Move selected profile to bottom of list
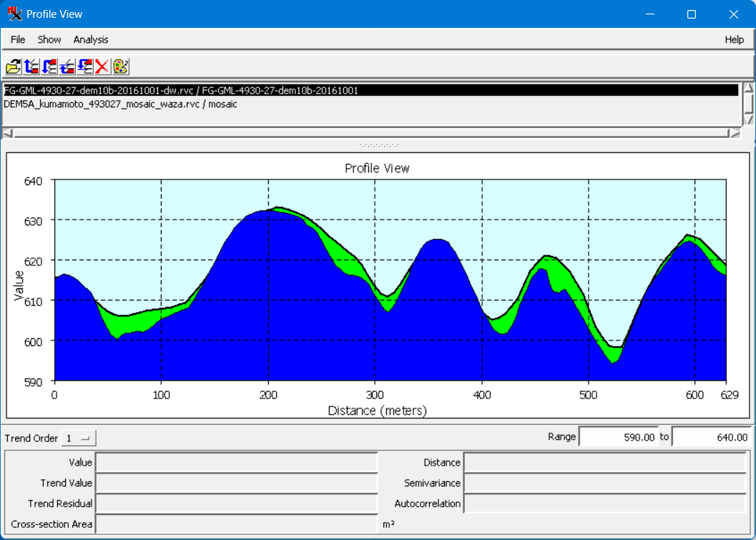Screen dimensions: 756x540 pyautogui.click(x=49, y=67)
